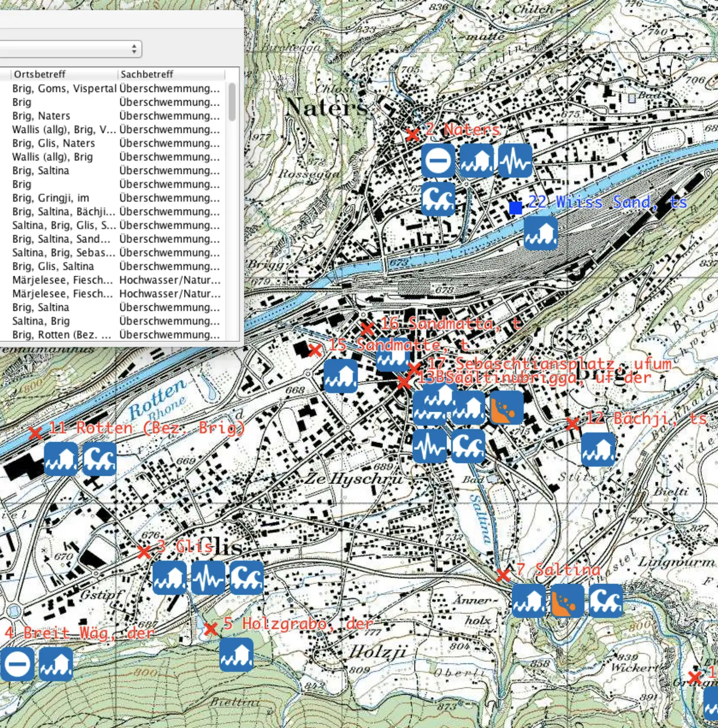
Task: Sort by the Ortsbetreff column header
Action: [64, 74]
